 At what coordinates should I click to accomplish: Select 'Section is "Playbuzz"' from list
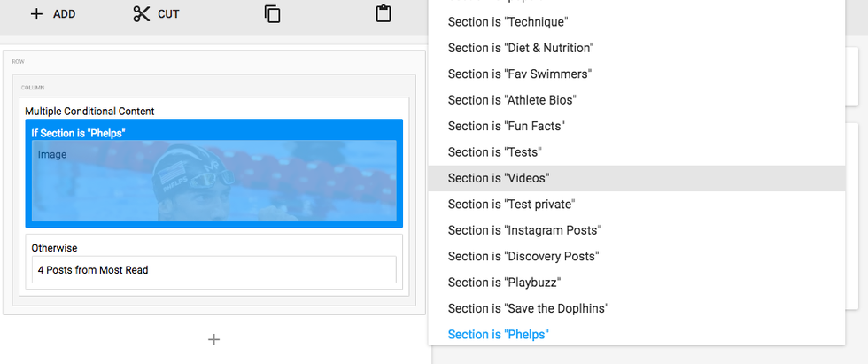pyautogui.click(x=504, y=283)
